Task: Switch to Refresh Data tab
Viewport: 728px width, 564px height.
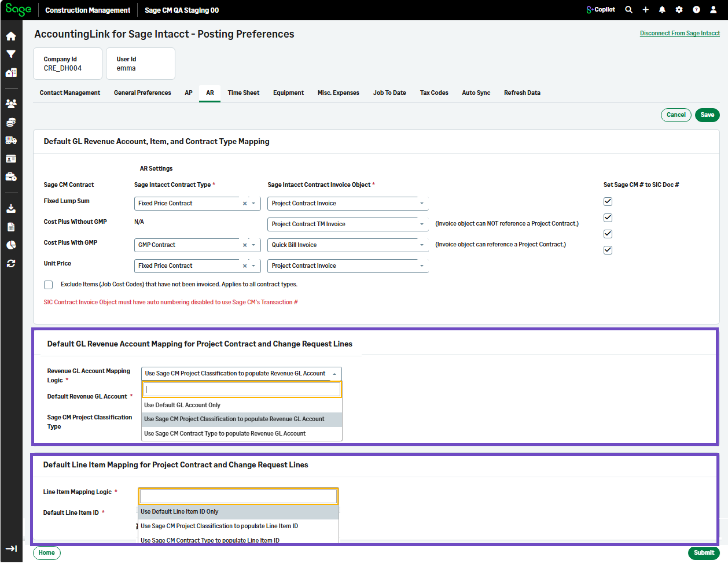Action: point(522,93)
